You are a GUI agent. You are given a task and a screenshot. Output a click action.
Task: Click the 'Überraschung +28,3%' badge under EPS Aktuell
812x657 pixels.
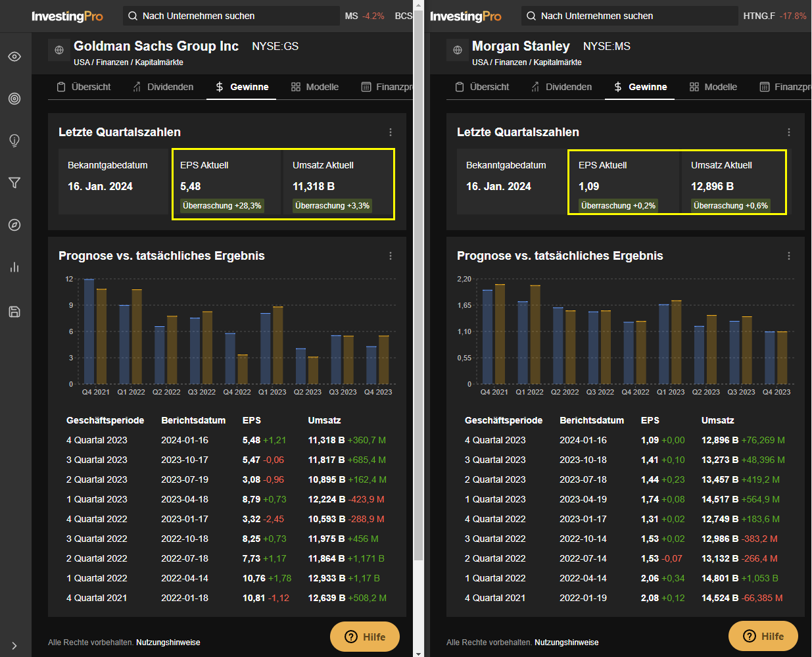(222, 206)
